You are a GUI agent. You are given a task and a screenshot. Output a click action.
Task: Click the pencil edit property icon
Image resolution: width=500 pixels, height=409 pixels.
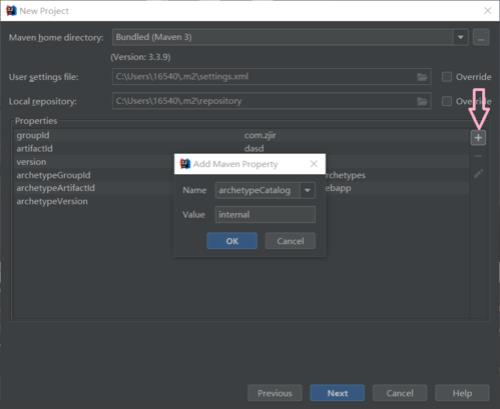(x=478, y=173)
